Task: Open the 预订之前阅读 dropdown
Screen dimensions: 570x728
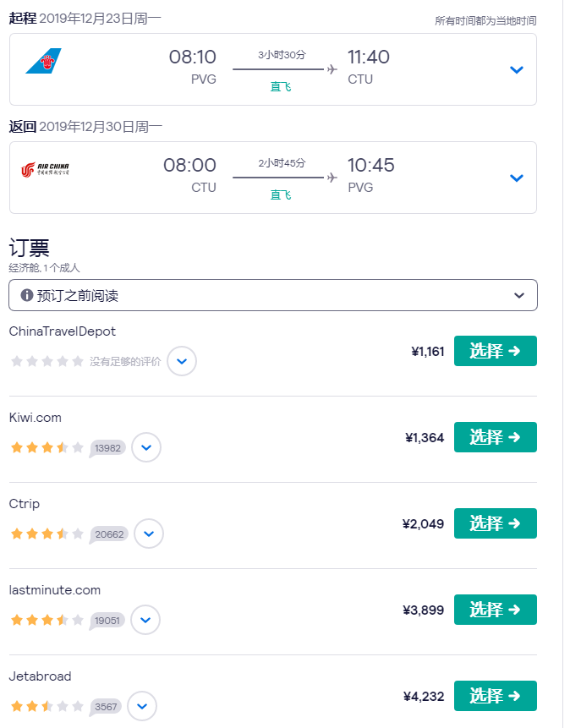Action: 519,295
